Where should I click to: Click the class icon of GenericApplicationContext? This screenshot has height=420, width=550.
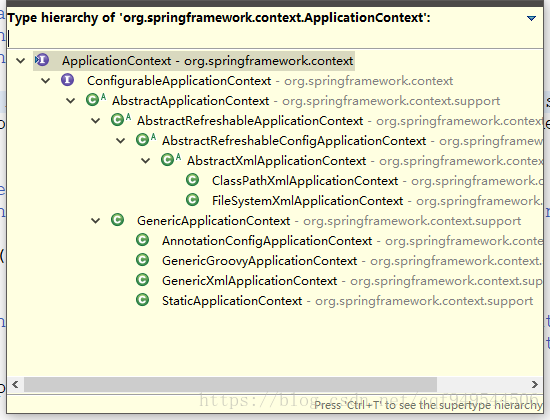point(117,220)
